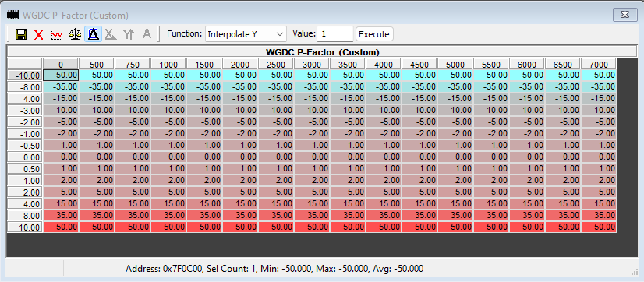
Task: Open the Function dropdown showing Interpolate Y
Action: coord(246,34)
